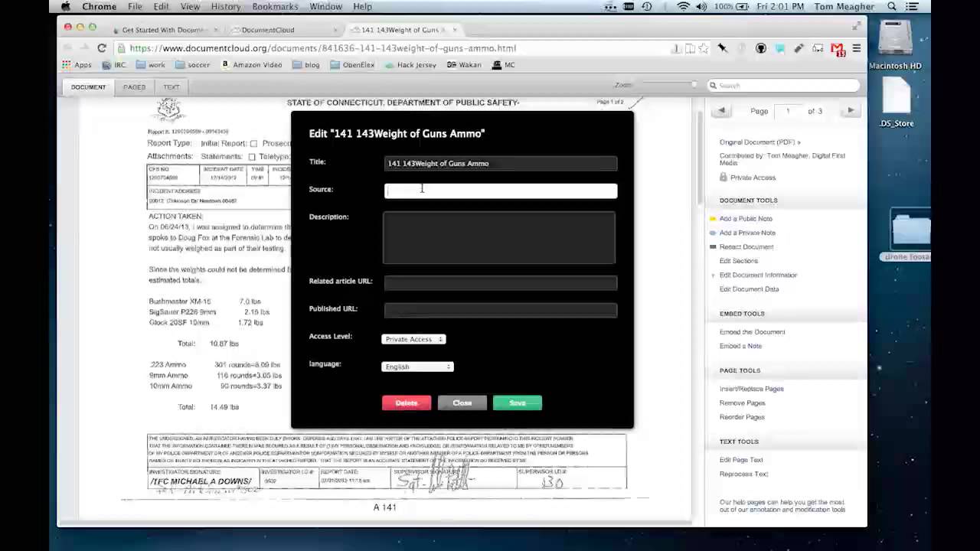Click the green Save button
This screenshot has height=551, width=980.
pos(518,403)
